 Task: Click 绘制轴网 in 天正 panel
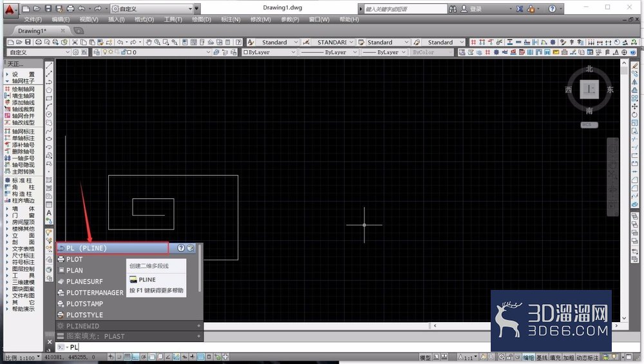click(20, 89)
